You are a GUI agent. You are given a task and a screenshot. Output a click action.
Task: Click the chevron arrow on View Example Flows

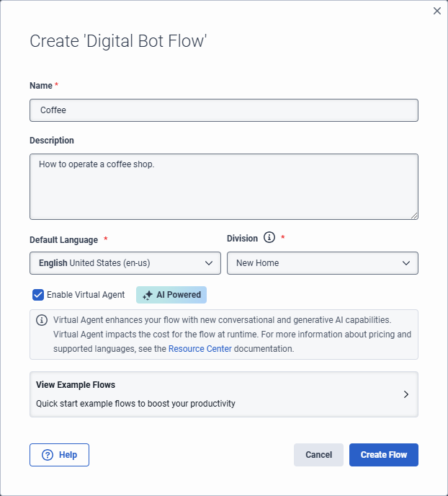(406, 394)
